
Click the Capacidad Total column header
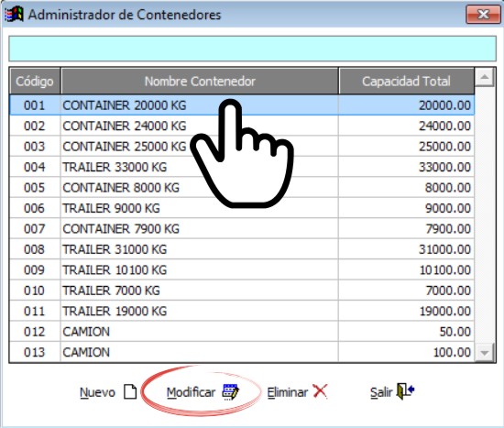point(406,81)
